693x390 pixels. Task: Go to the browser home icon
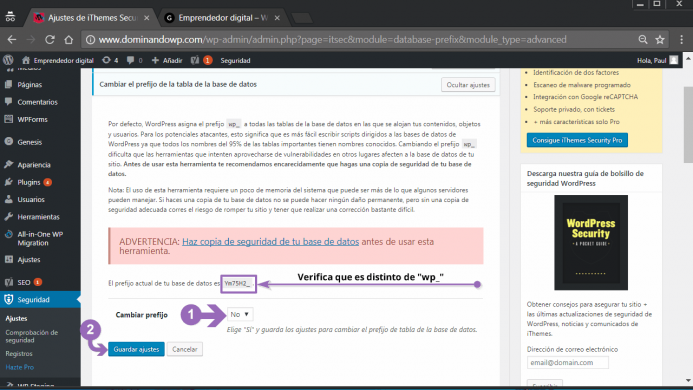[x=69, y=40]
